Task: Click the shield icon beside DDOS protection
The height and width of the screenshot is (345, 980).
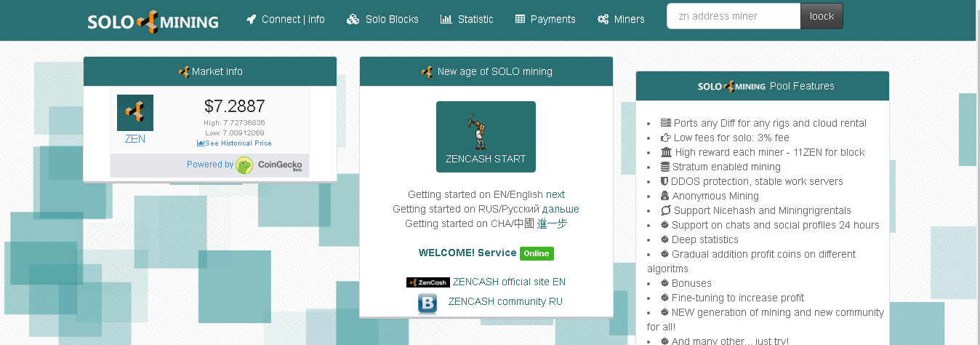Action: [x=664, y=181]
